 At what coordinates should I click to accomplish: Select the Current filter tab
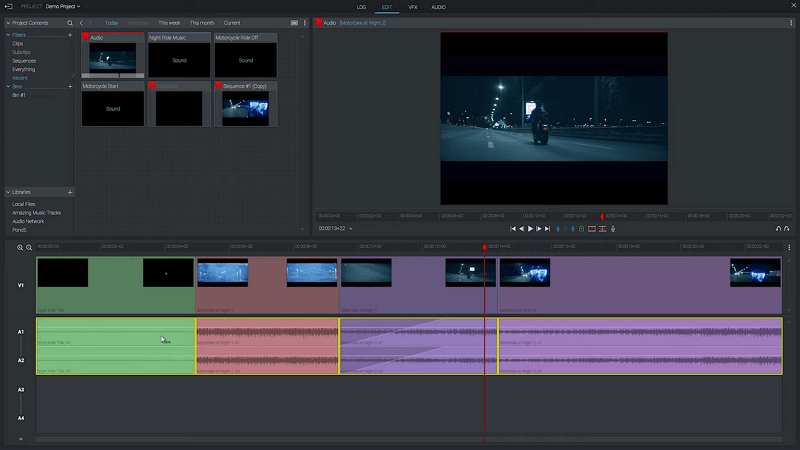(x=232, y=23)
